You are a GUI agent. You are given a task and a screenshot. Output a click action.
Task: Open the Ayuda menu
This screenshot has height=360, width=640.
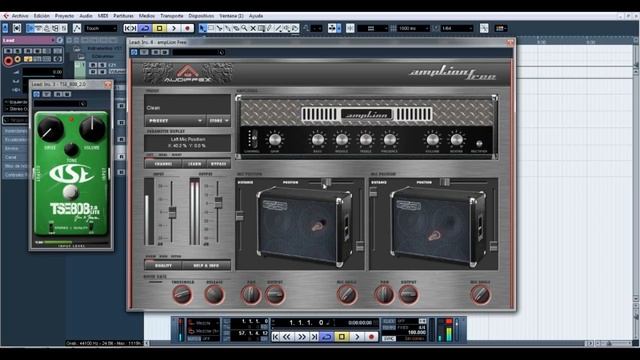point(256,16)
